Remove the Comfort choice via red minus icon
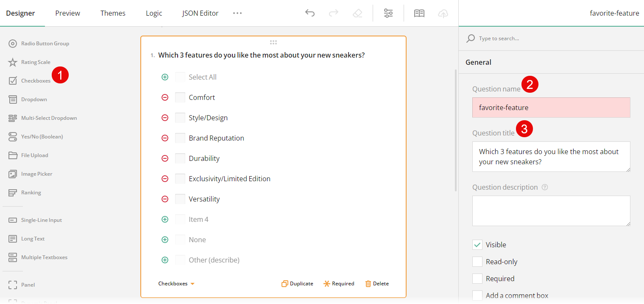Screen dimensions: 644x304 [x=165, y=97]
